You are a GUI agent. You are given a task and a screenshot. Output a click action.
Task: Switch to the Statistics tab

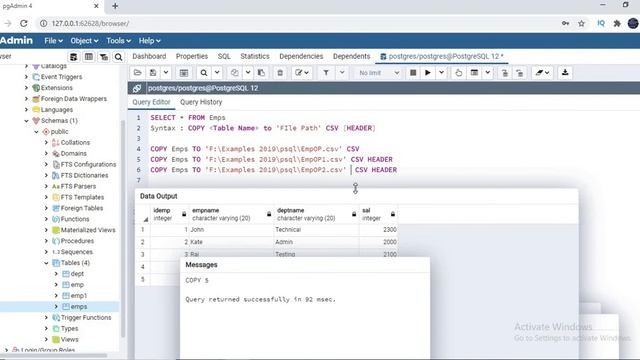point(255,56)
